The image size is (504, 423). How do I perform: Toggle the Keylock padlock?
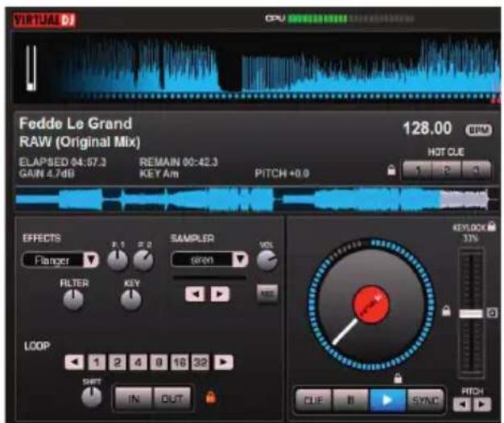pyautogui.click(x=491, y=226)
